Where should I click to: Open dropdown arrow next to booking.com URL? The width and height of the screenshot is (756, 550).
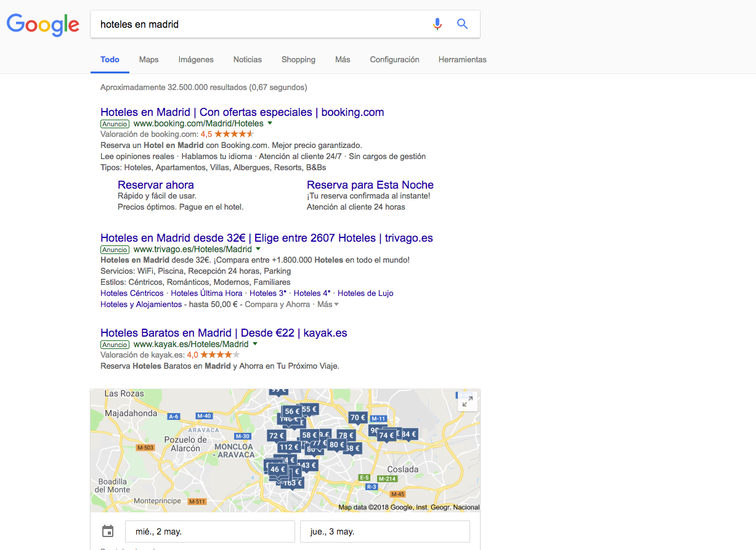click(x=270, y=124)
